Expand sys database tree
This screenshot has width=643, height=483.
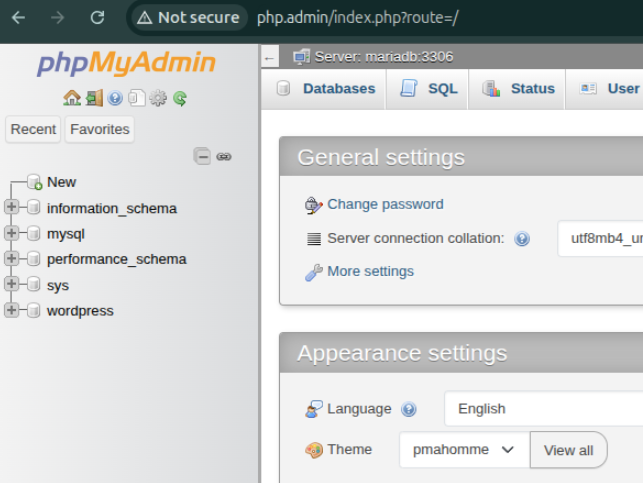(11, 284)
